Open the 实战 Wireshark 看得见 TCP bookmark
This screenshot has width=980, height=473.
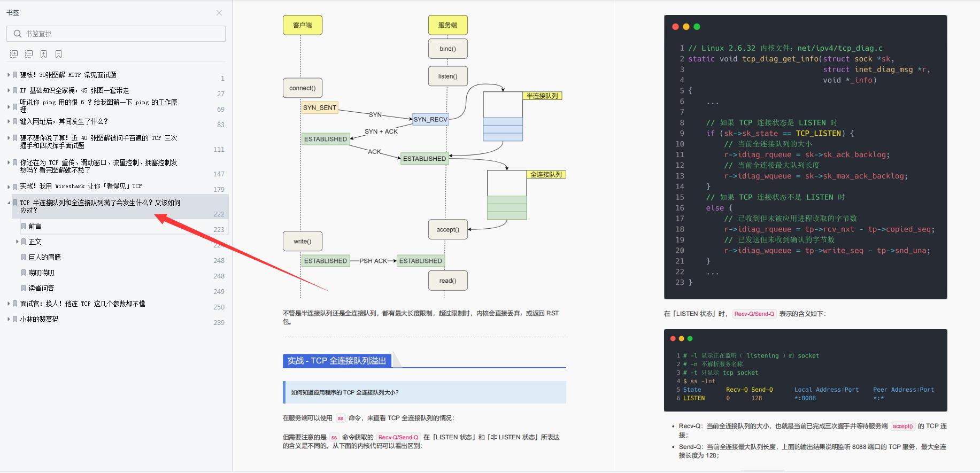[x=81, y=187]
